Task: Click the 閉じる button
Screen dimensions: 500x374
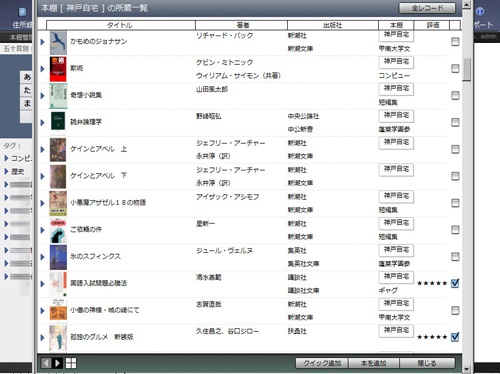Action: coord(427,363)
